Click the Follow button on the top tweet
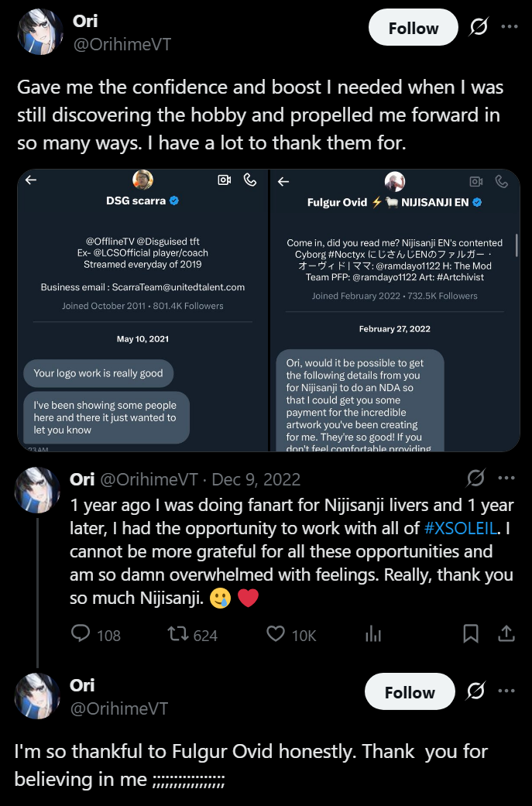This screenshot has width=532, height=806. (413, 28)
